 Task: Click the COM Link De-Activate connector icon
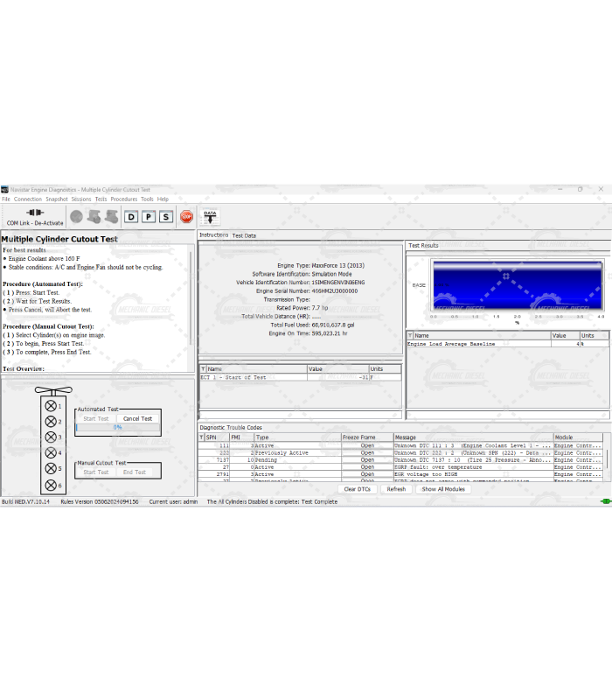(35, 213)
